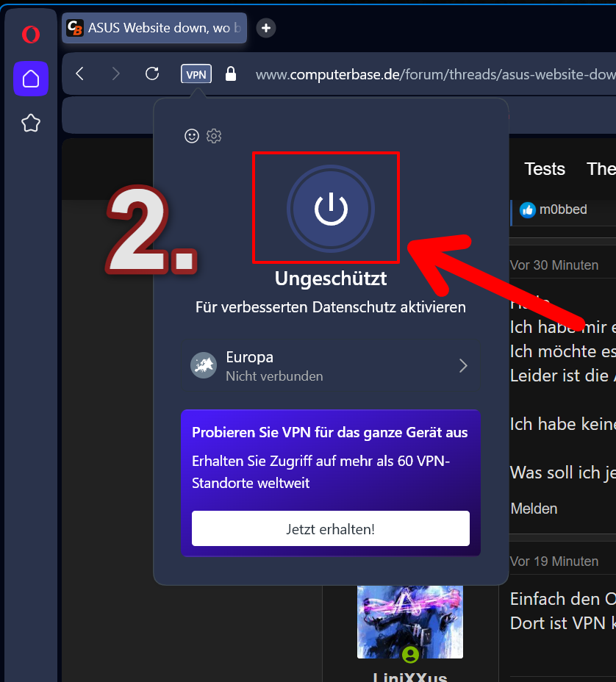Click the 'Melden' report link
Screen dimensions: 616x682
534,509
